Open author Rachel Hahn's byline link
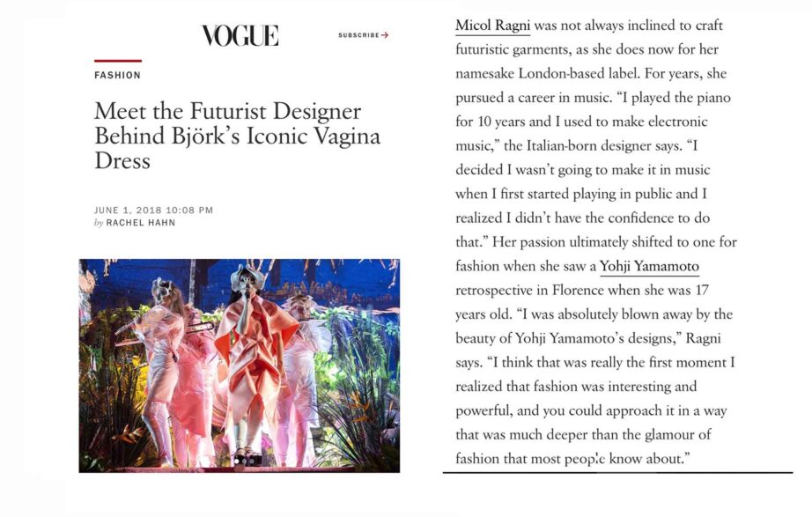Viewport: 812px width, 517px height. [141, 223]
